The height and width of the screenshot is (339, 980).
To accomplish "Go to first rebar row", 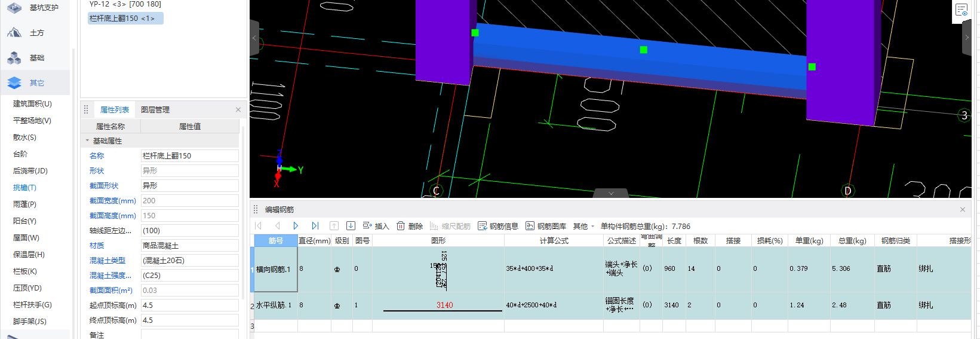I will pyautogui.click(x=259, y=225).
